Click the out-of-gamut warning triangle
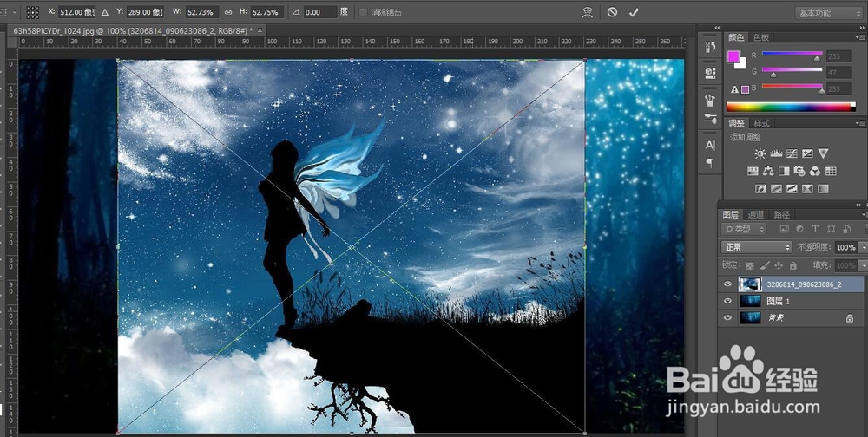This screenshot has height=437, width=868. (x=734, y=89)
